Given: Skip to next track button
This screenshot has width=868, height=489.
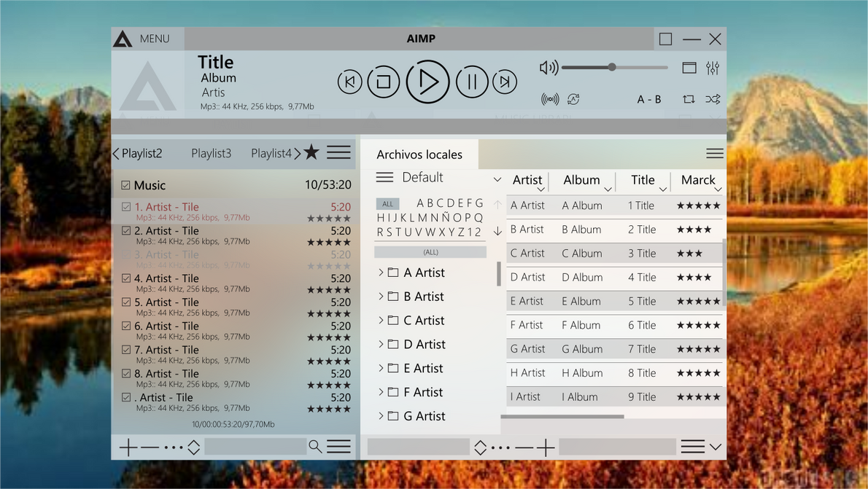Looking at the screenshot, I should [504, 82].
